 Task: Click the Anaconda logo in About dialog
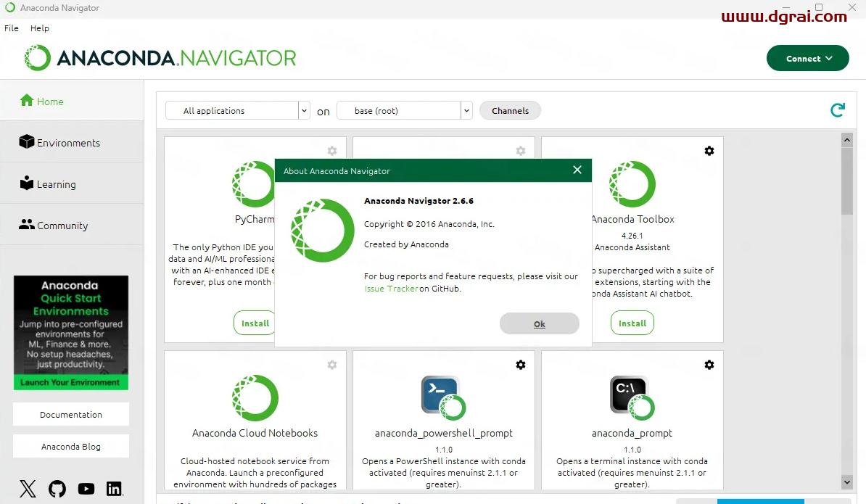pos(323,230)
